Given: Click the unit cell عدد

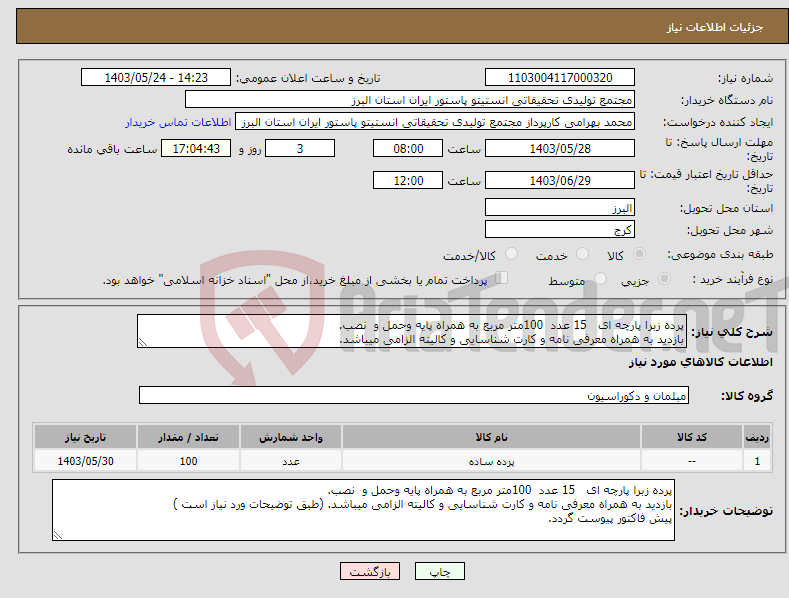Looking at the screenshot, I should tap(291, 461).
